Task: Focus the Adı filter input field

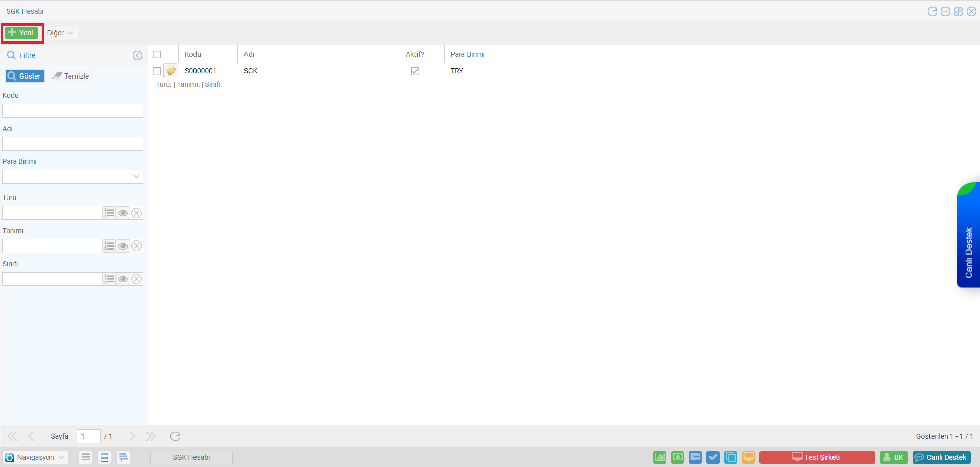Action: pos(72,144)
